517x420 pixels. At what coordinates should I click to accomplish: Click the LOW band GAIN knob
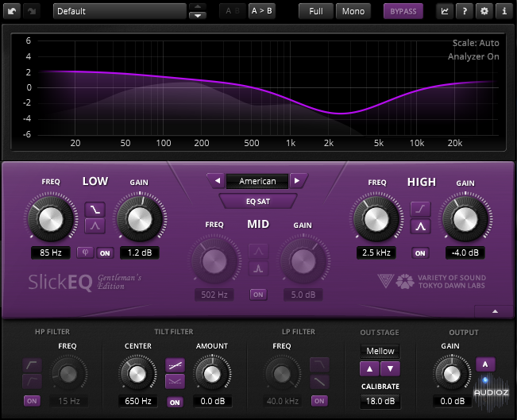[x=140, y=219]
